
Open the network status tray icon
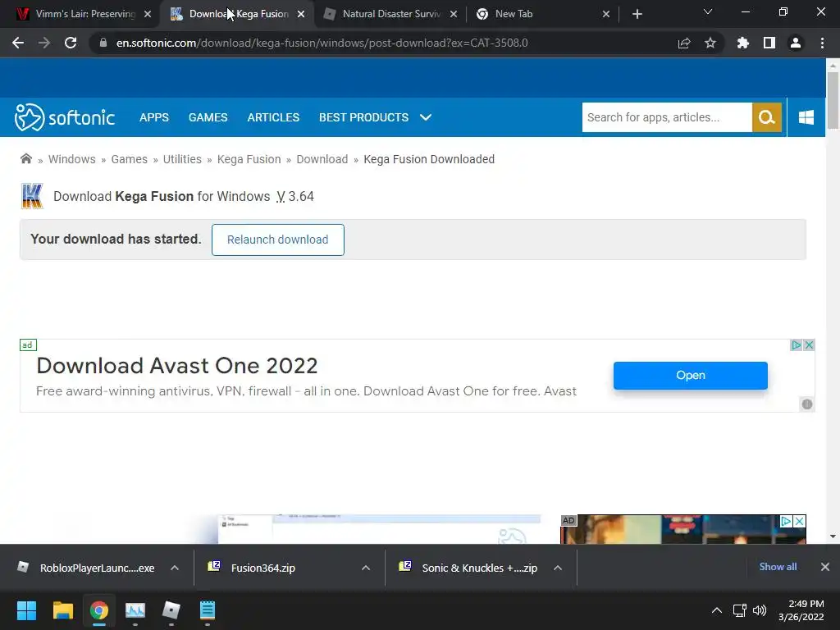tap(740, 610)
